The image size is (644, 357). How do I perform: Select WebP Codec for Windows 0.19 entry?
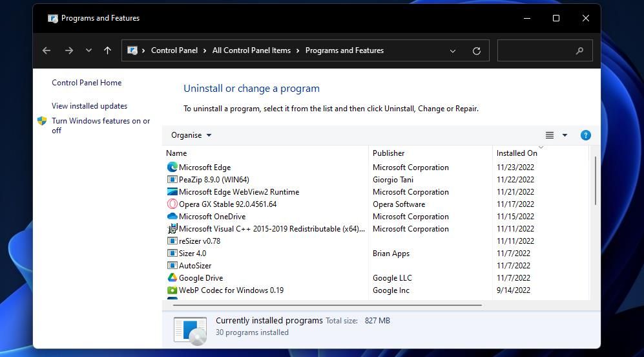pos(231,290)
